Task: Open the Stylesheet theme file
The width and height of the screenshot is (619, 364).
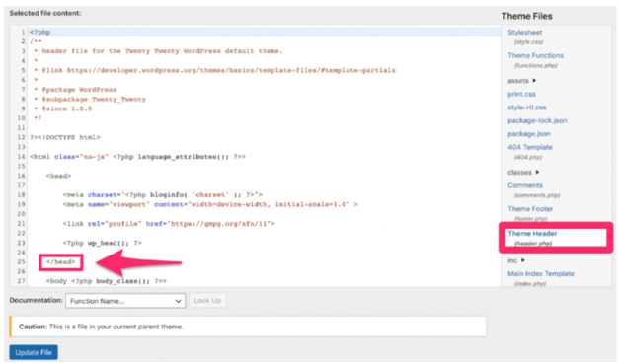Action: click(x=524, y=33)
